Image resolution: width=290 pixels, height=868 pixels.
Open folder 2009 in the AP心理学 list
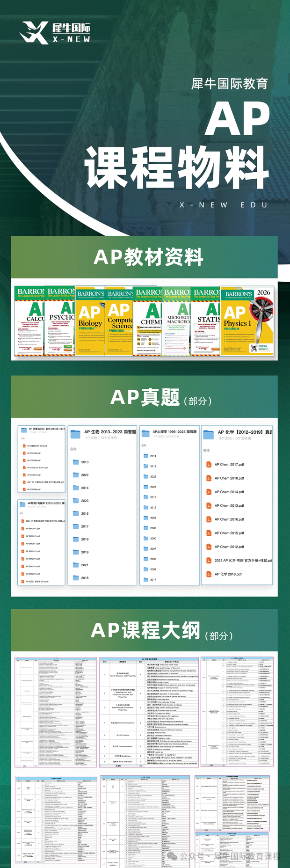[150, 569]
